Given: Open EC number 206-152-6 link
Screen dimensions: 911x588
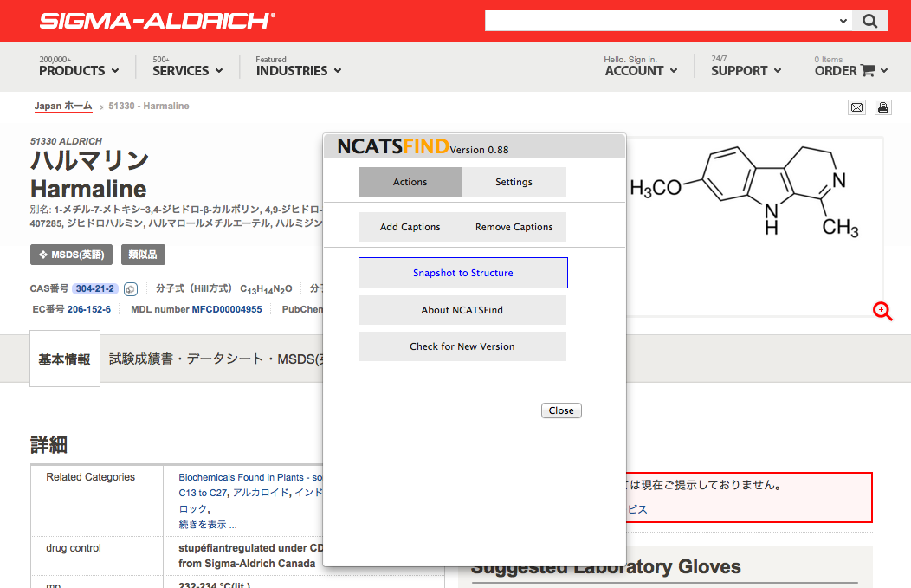Looking at the screenshot, I should 89,309.
